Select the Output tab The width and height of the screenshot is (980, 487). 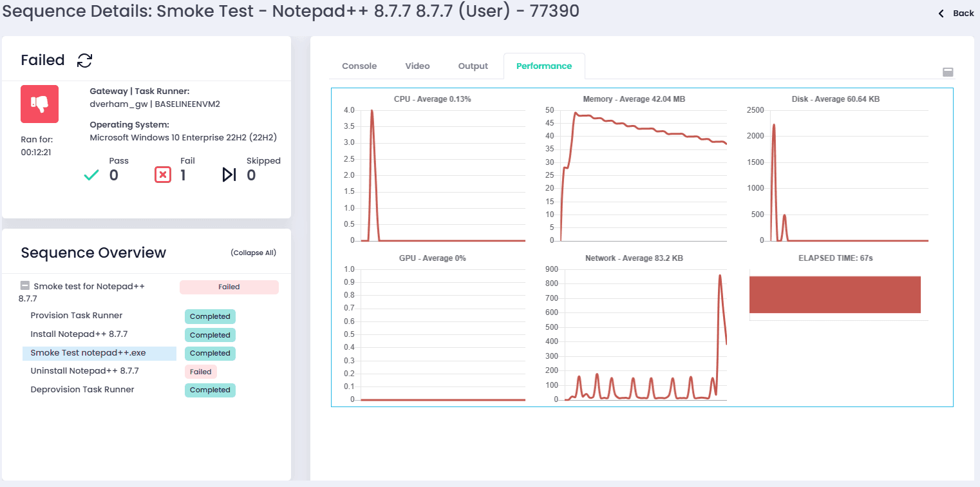click(473, 66)
